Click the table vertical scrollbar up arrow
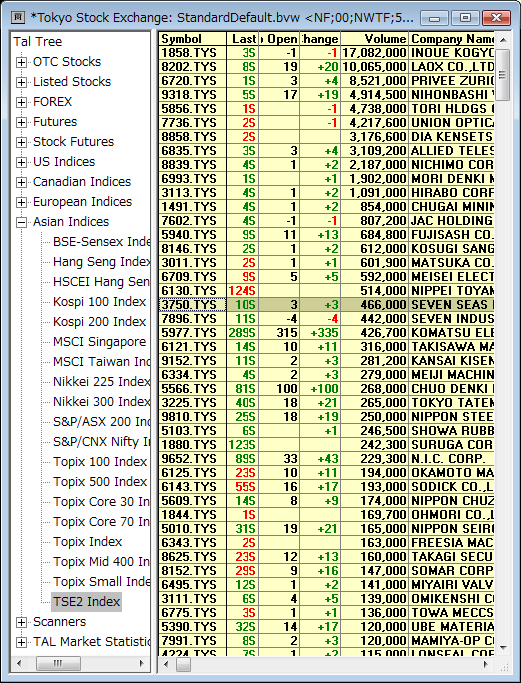 pyautogui.click(x=503, y=40)
